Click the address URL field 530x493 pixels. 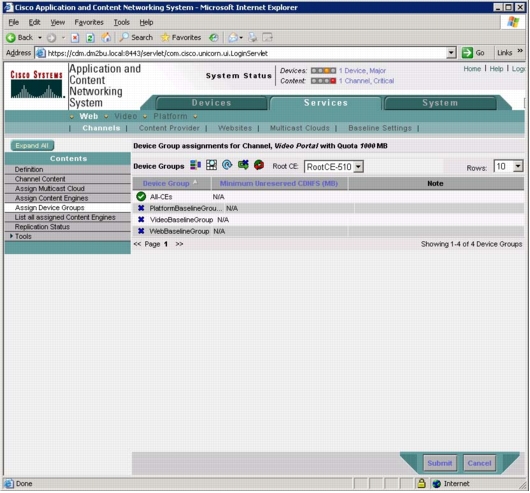click(x=246, y=53)
